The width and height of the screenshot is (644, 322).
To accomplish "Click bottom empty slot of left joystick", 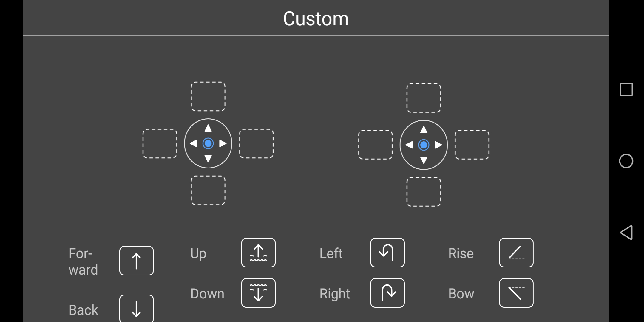I will (x=208, y=190).
